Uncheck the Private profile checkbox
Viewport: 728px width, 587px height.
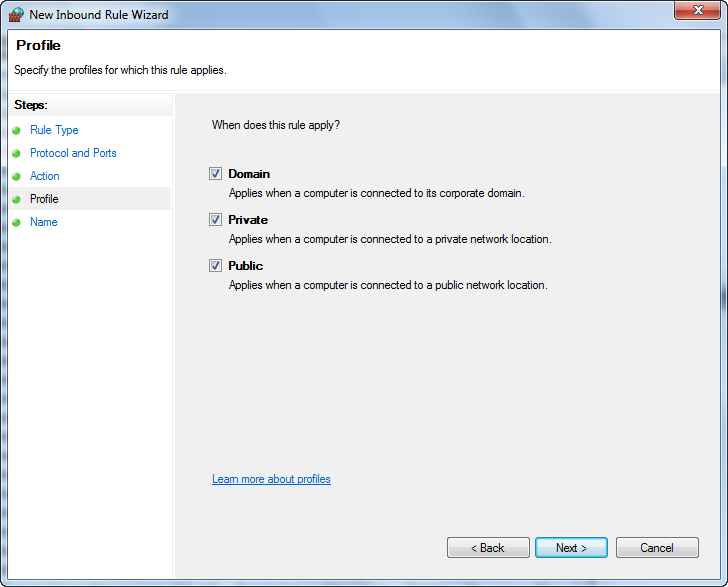point(215,220)
